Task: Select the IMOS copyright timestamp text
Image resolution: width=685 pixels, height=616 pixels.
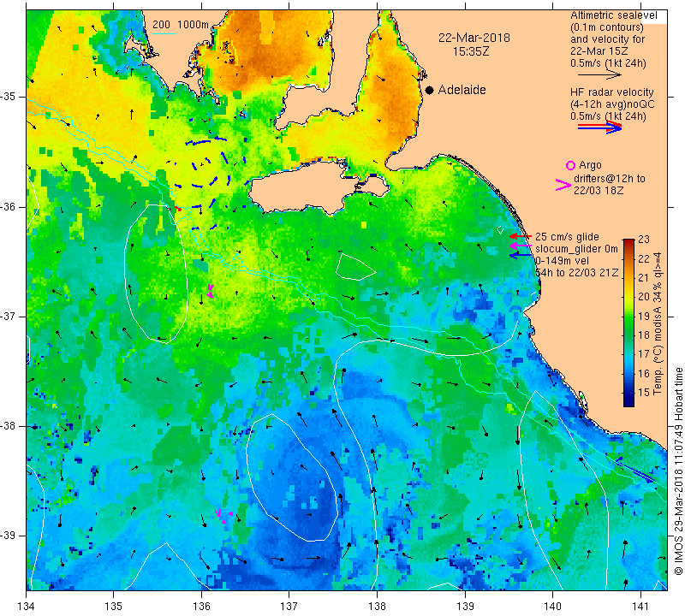Action: [x=678, y=471]
